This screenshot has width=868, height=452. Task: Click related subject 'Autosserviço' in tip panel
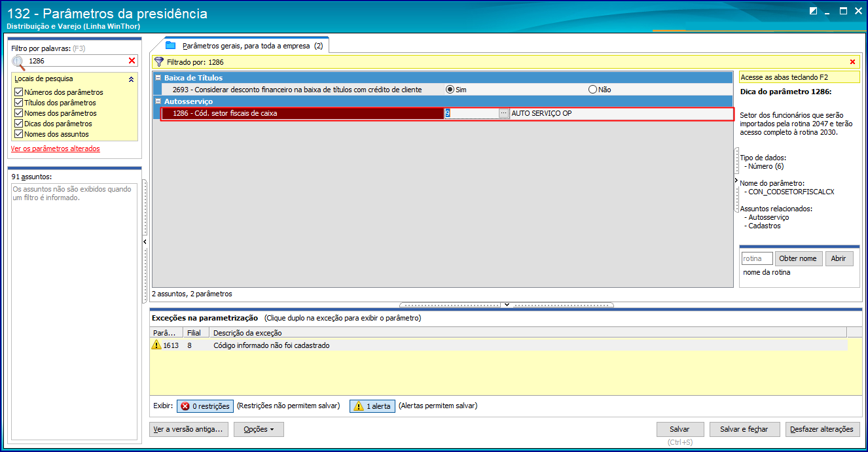[769, 217]
